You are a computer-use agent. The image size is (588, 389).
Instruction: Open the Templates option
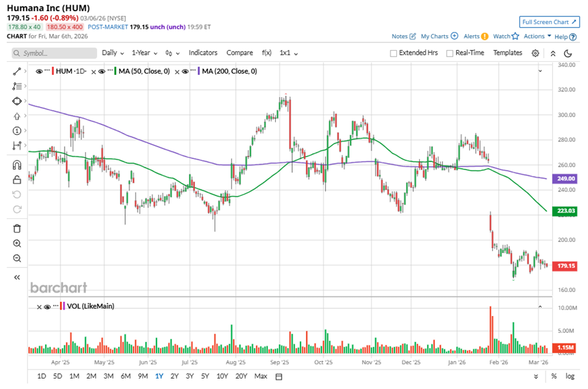pyautogui.click(x=507, y=53)
